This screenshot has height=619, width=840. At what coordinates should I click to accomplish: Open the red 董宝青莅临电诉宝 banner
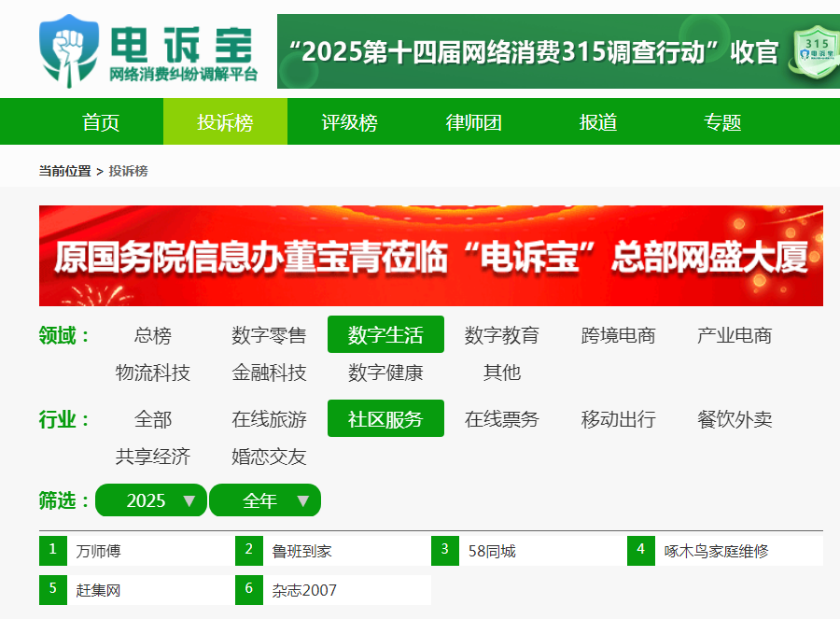(x=430, y=256)
